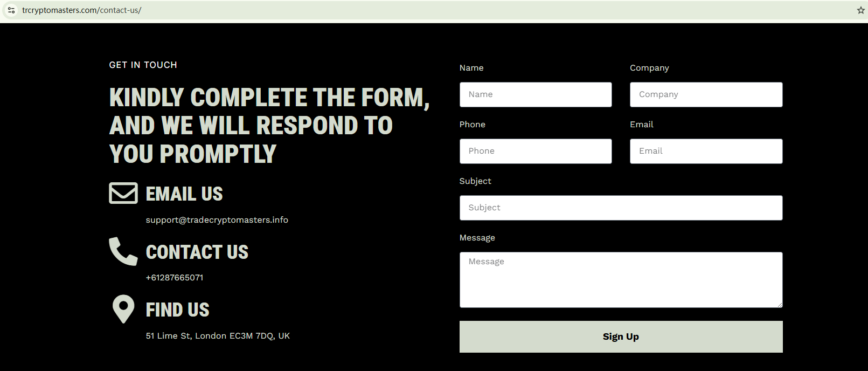Click inside the Message textarea
This screenshot has width=868, height=371.
tap(621, 280)
